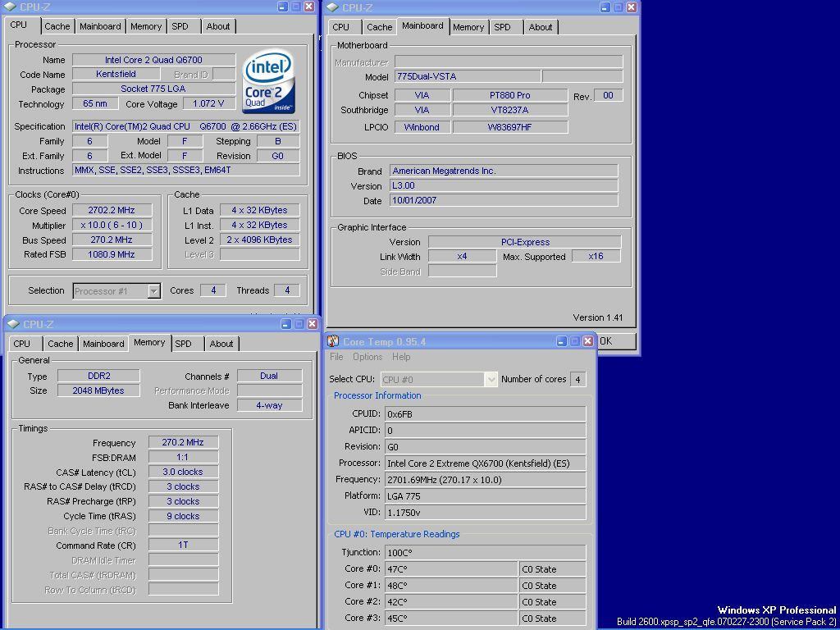
Task: Click the CPU-Z title icon in the Memory window
Action: point(13,323)
